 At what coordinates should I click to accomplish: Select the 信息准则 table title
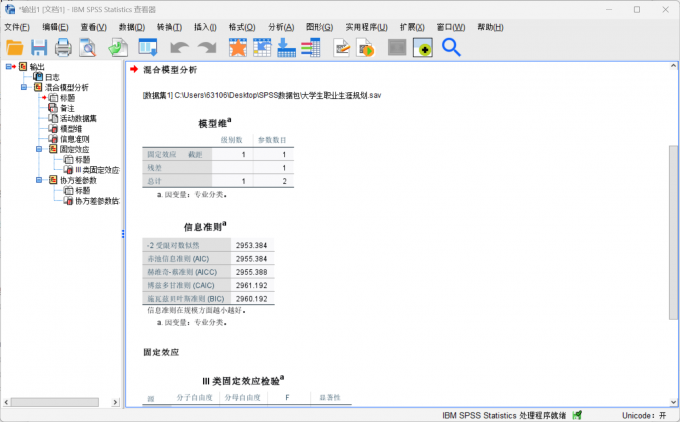pos(205,226)
